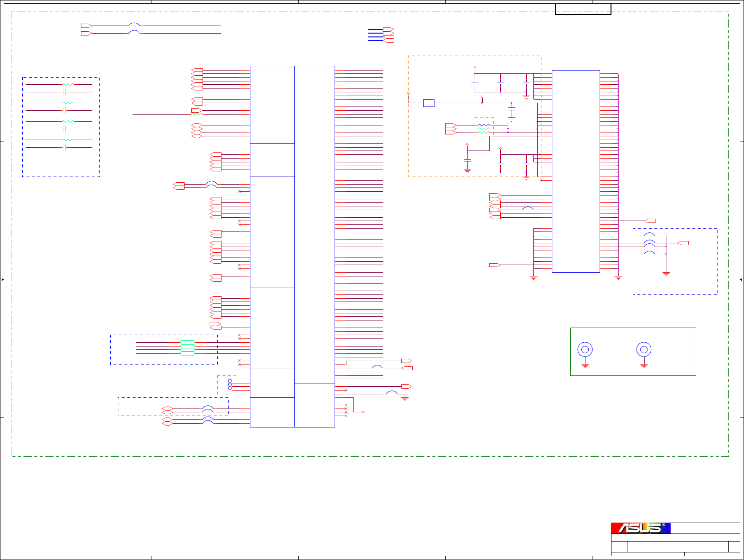The image size is (744, 560).
Task: Select the off-page port inside the right blue dashed box
Action: (x=683, y=243)
